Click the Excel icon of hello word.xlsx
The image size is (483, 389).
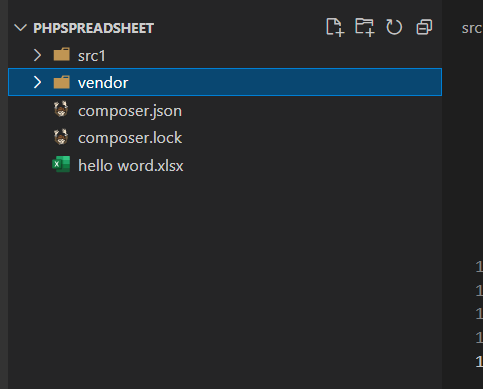tap(61, 164)
